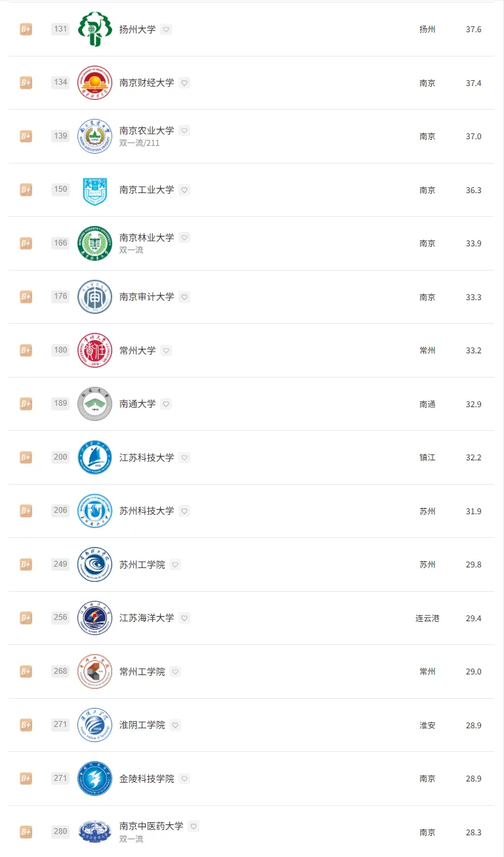Screen dimensions: 504x857
Task: Toggle the heart next to 南京农业大学
Action: pyautogui.click(x=184, y=131)
